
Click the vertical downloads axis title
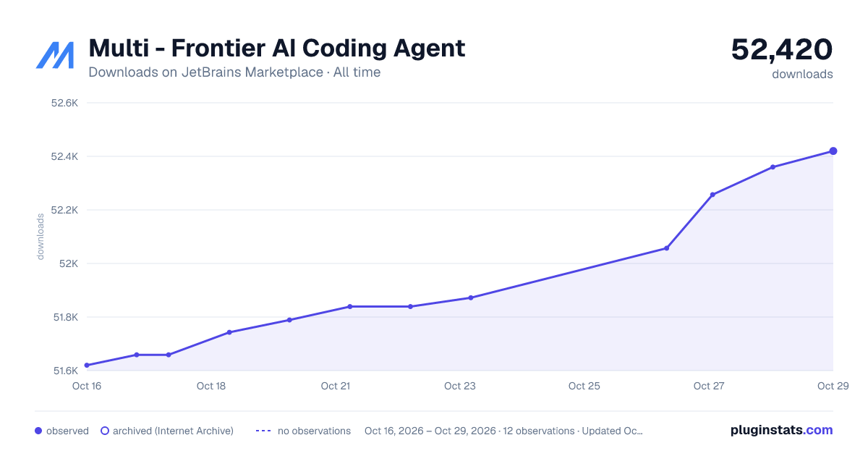click(x=41, y=237)
